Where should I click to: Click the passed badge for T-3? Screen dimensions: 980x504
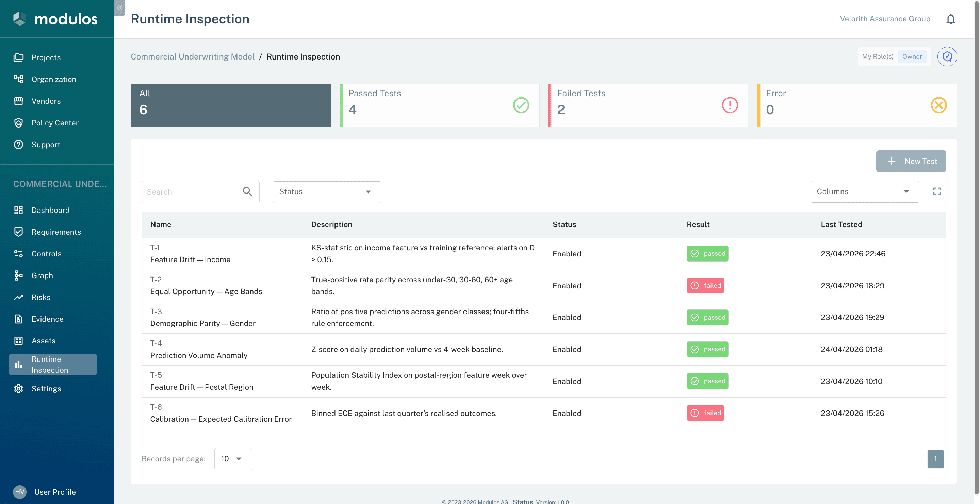tap(707, 317)
